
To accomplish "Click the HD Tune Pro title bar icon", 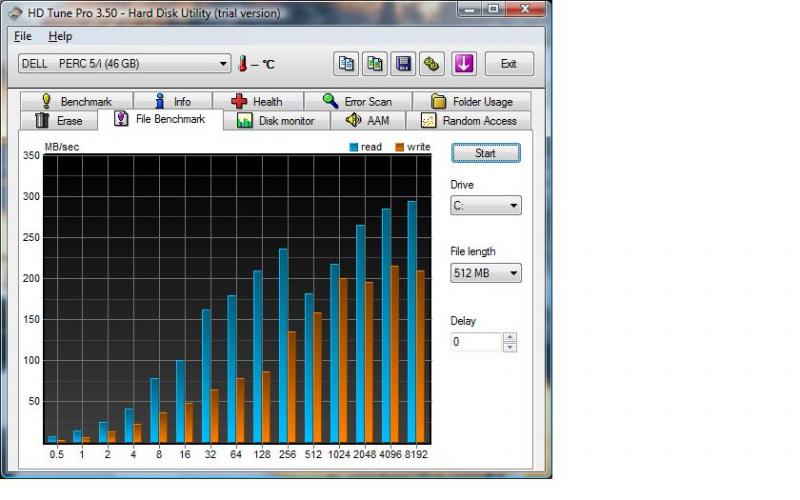I will [x=16, y=13].
